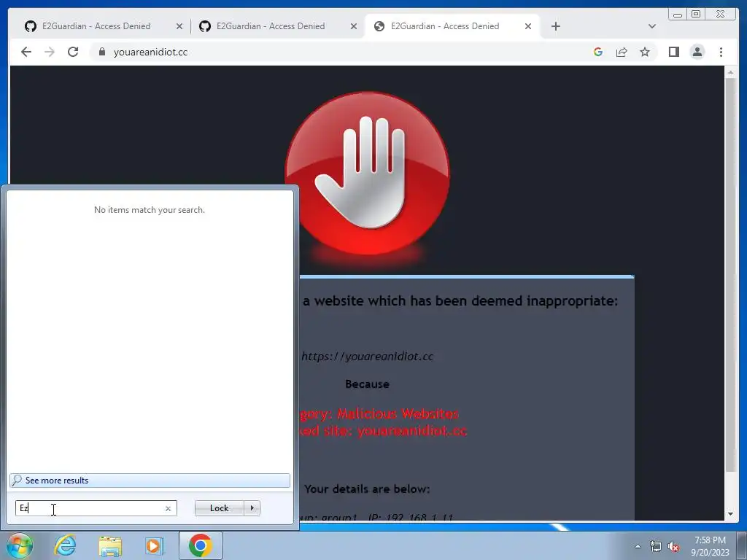This screenshot has width=747, height=560.
Task: Click the blocked URL https://youareanidiot.cc text
Action: (x=368, y=357)
